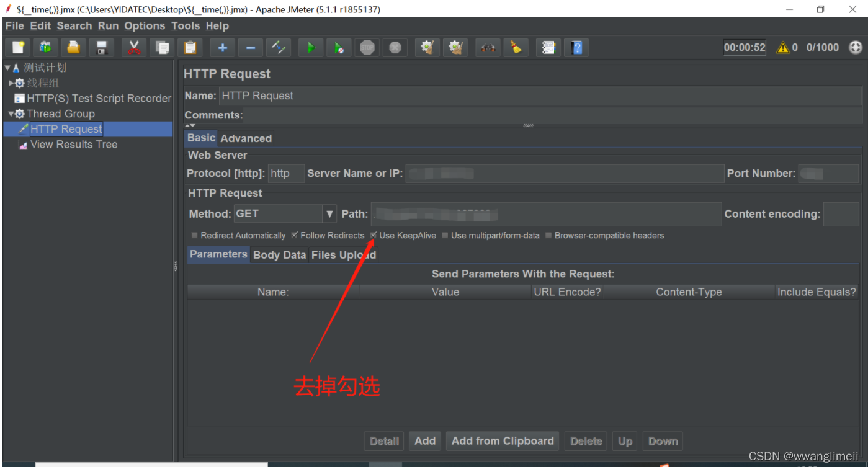
Task: Expand the 线程组 tree node
Action: (11, 83)
